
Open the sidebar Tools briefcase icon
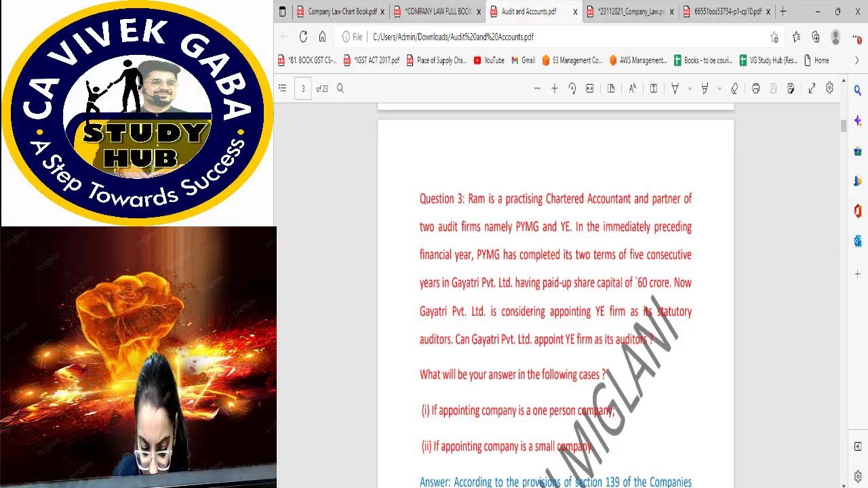click(x=858, y=151)
